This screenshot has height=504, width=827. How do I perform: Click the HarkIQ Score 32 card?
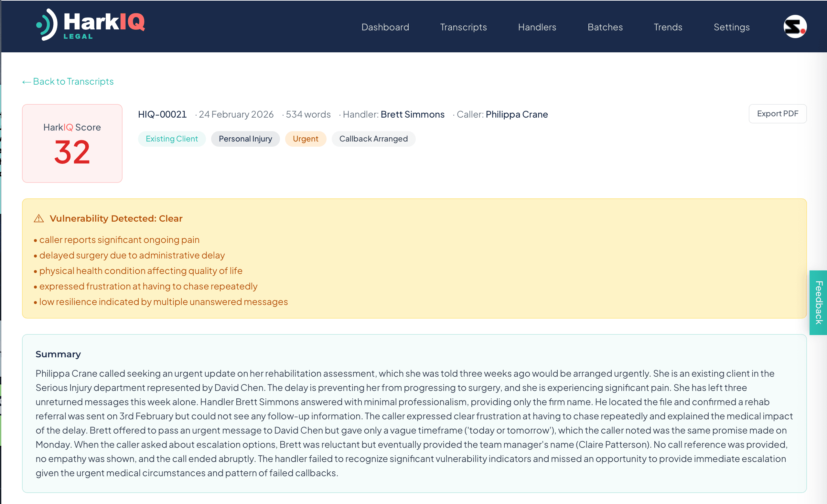coord(72,143)
